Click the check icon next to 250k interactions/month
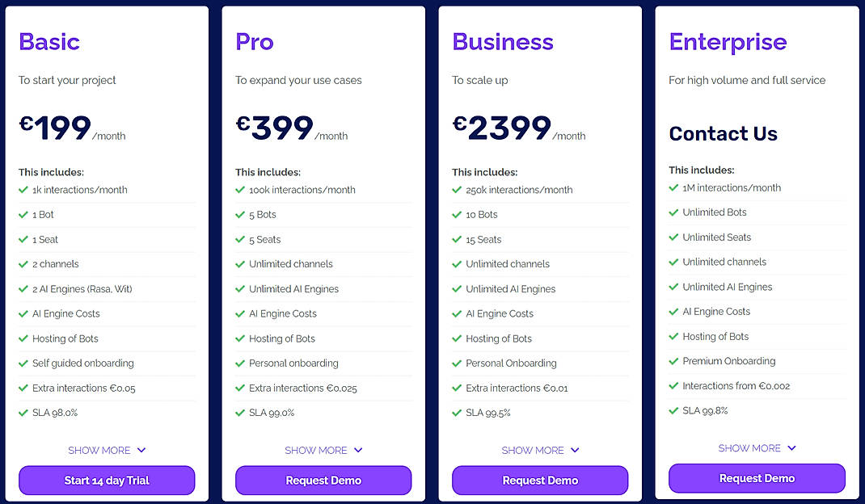The height and width of the screenshot is (504, 865). [x=457, y=189]
